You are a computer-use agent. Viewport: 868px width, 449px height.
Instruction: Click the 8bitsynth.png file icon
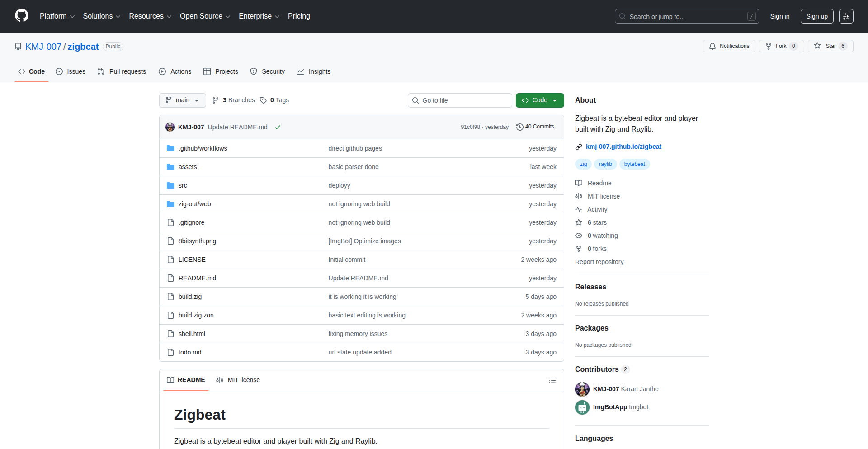click(x=170, y=241)
